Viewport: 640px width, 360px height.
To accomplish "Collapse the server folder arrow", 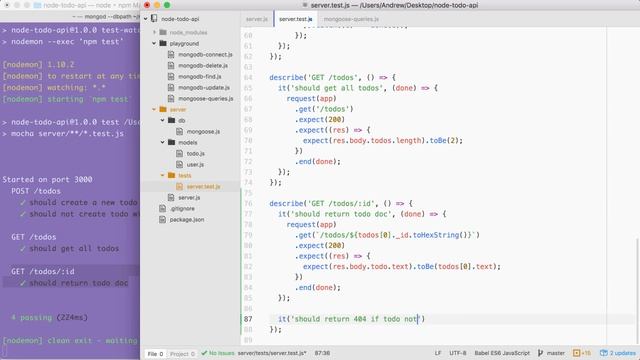I will [x=154, y=109].
